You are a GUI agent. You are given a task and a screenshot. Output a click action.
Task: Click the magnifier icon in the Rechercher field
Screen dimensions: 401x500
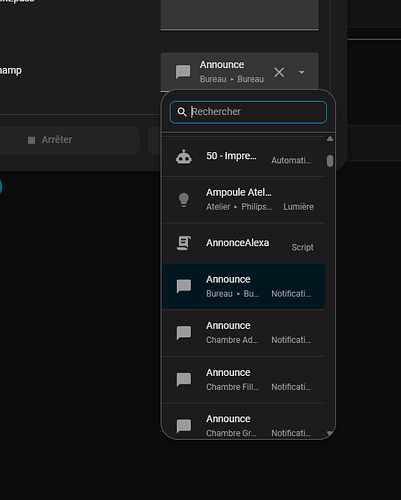point(182,112)
